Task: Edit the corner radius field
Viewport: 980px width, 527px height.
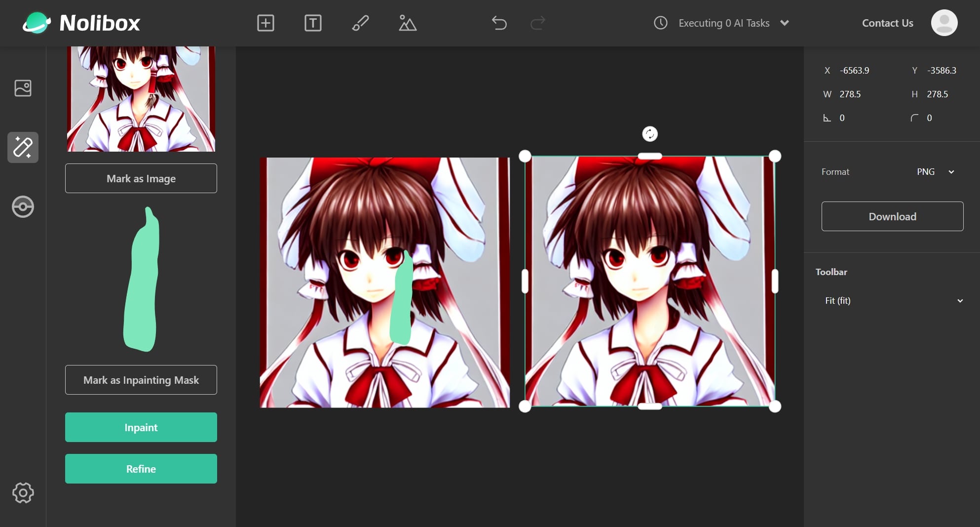Action: click(929, 118)
